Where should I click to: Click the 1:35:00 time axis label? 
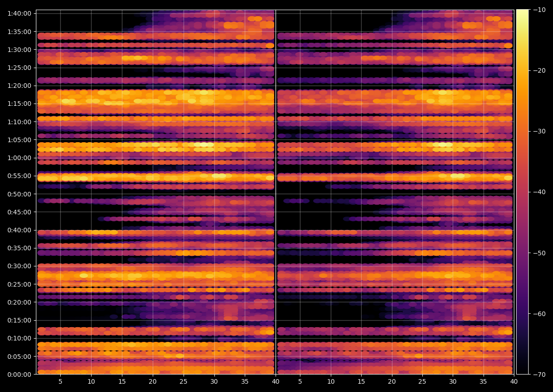click(19, 32)
